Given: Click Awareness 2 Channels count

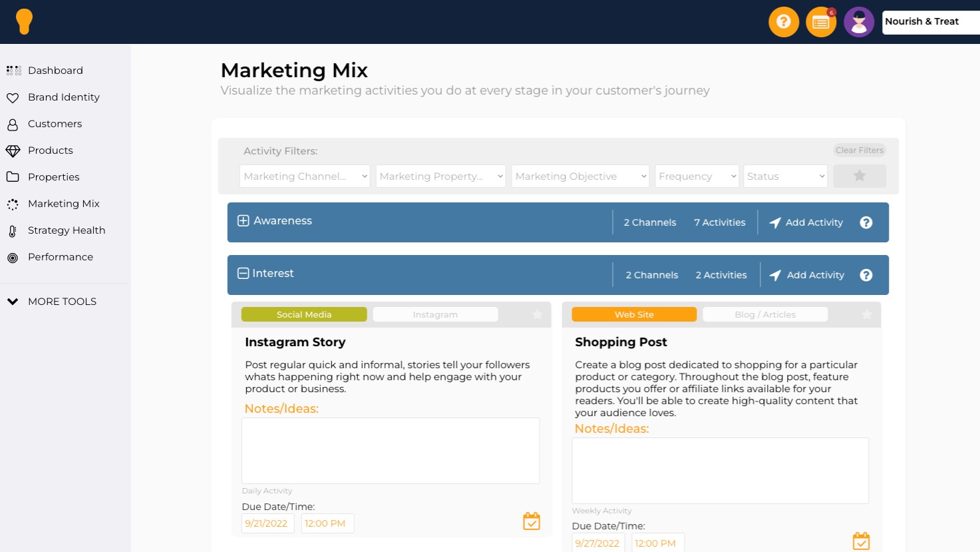Looking at the screenshot, I should (x=650, y=222).
